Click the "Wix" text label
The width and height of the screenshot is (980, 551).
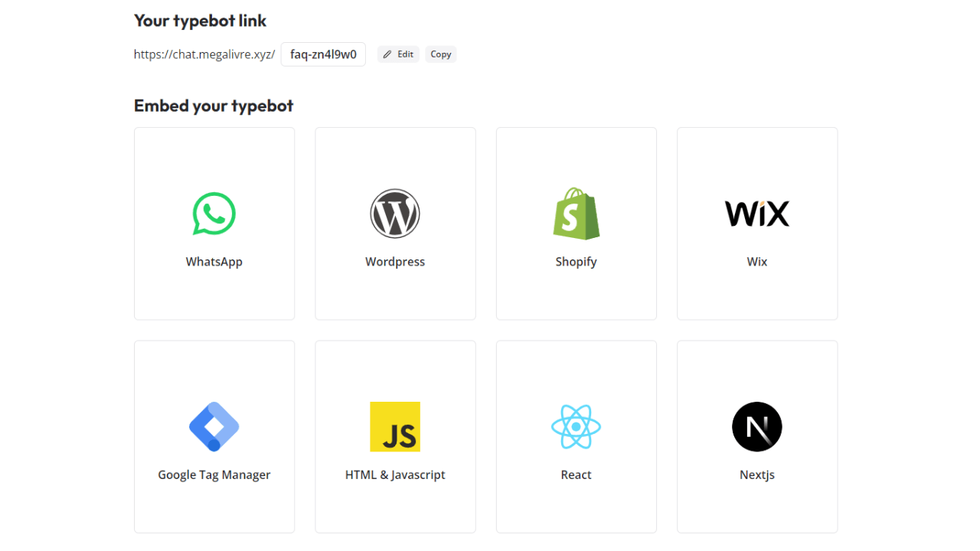(757, 262)
